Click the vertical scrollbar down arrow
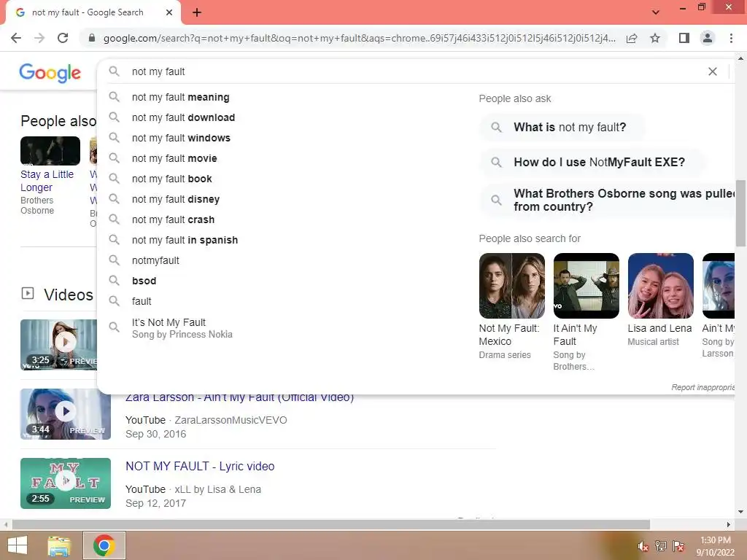Screen dimensions: 747x560 [741, 513]
